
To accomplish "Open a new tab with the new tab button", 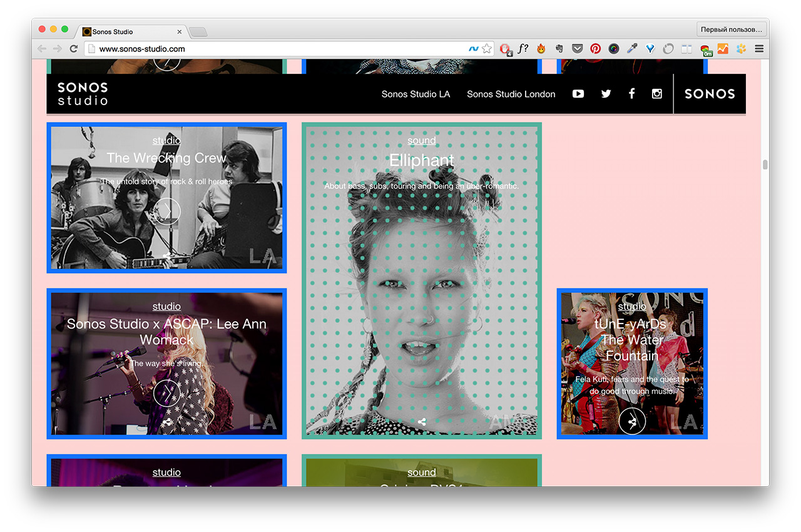I will pyautogui.click(x=198, y=32).
